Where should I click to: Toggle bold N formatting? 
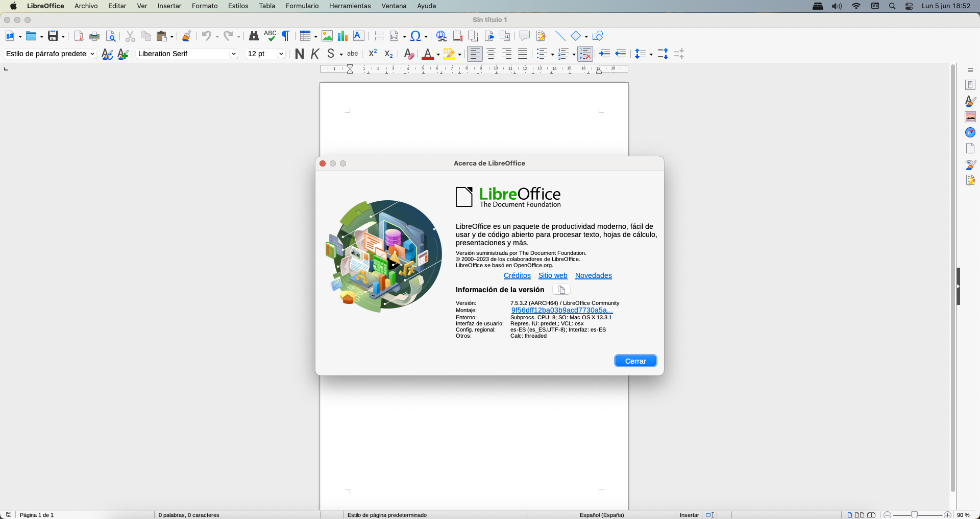[x=300, y=54]
